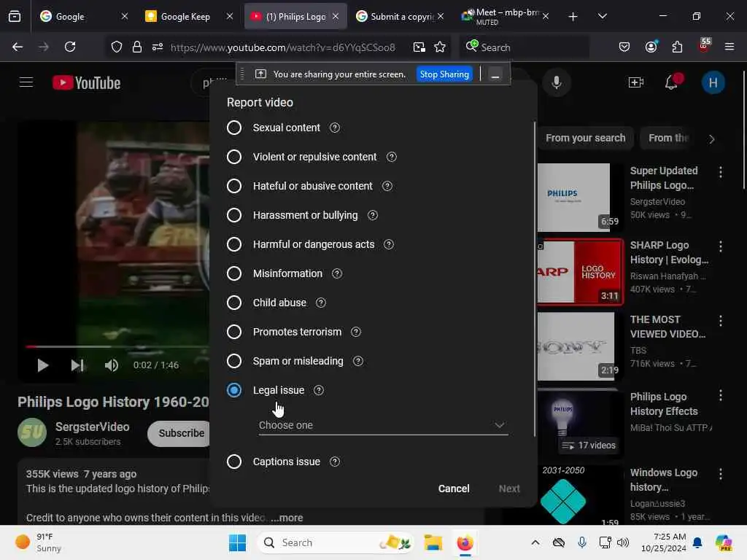Image resolution: width=747 pixels, height=560 pixels.
Task: Show help for Harmful or dangerous acts
Action: point(389,244)
